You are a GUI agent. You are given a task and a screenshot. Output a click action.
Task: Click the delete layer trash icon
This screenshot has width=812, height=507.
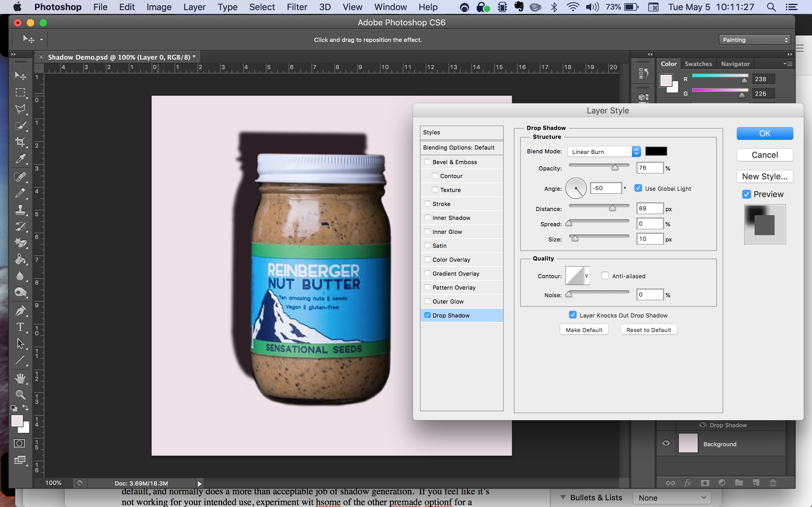[773, 483]
